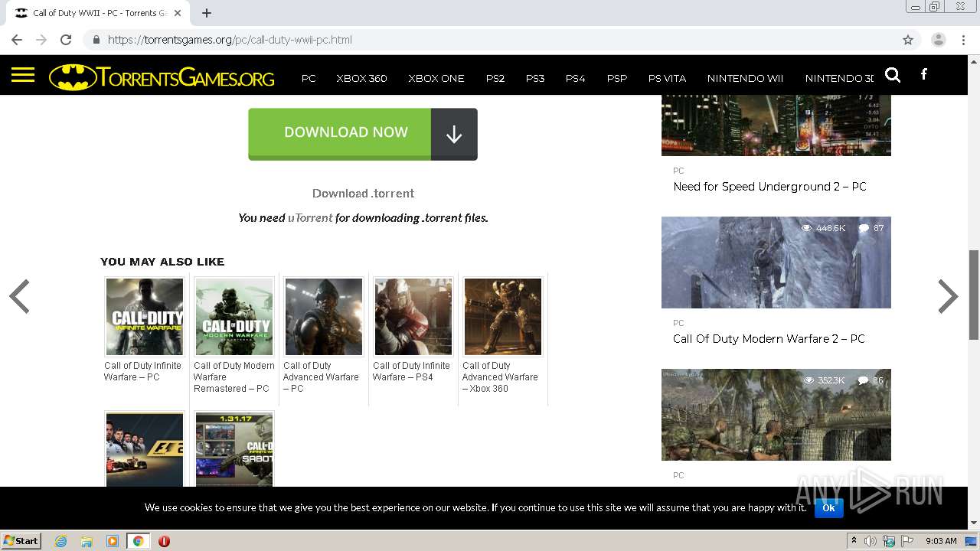
Task: Open the XBOX 360 menu category
Action: tap(361, 78)
